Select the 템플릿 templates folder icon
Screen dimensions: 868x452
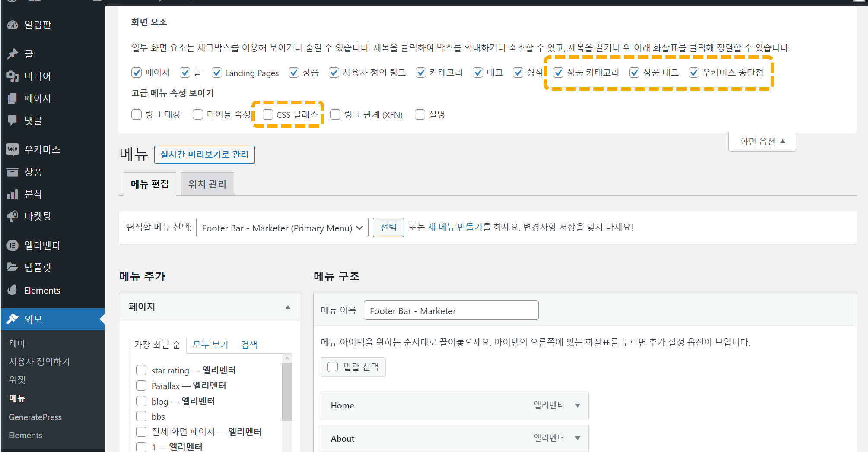coord(12,267)
